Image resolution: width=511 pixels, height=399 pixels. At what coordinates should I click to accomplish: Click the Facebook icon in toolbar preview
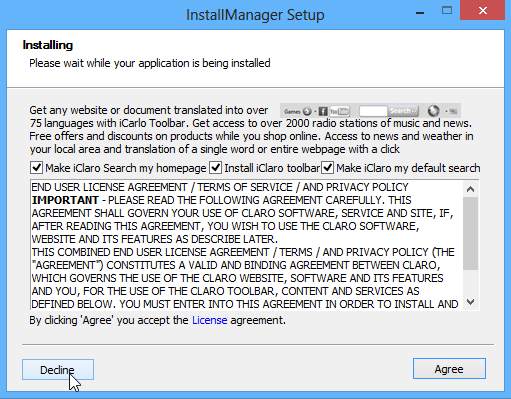pyautogui.click(x=323, y=111)
